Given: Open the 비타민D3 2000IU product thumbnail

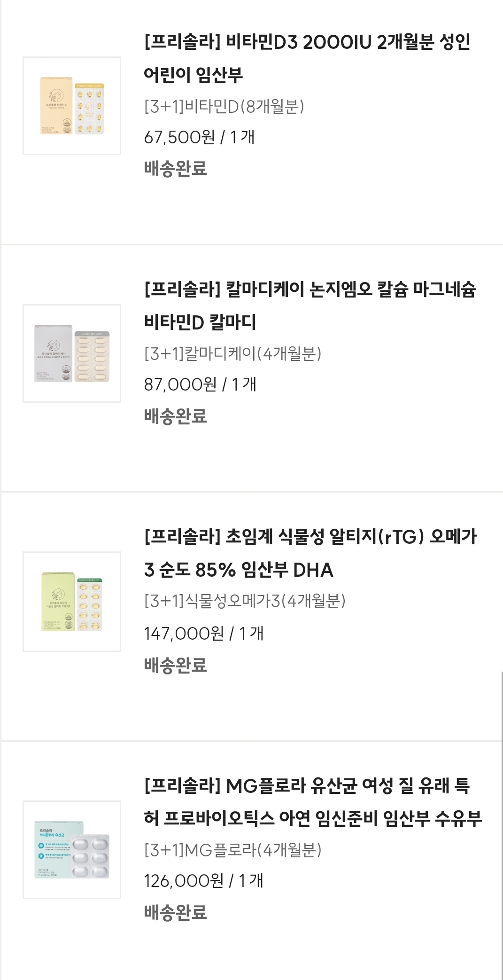Looking at the screenshot, I should point(72,106).
